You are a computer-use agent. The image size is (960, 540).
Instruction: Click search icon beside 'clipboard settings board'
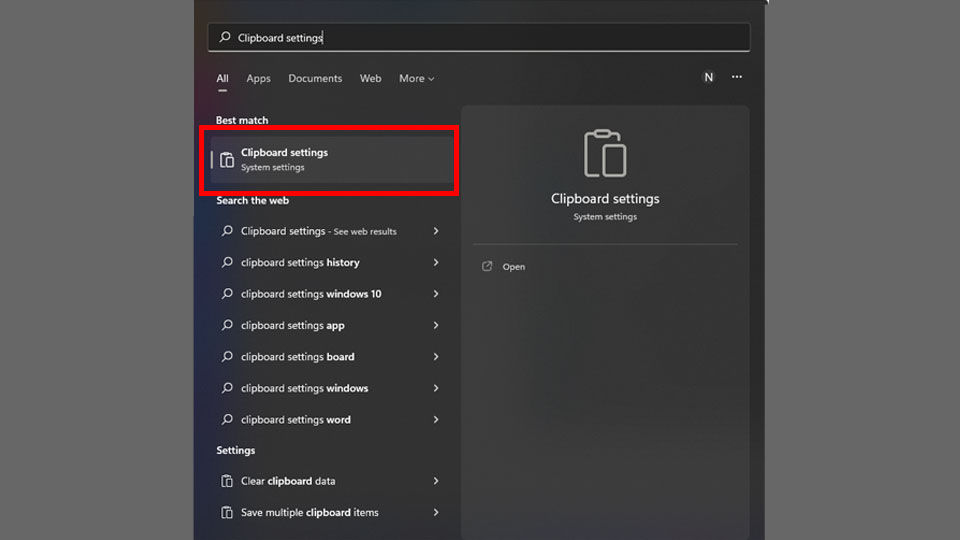click(227, 356)
